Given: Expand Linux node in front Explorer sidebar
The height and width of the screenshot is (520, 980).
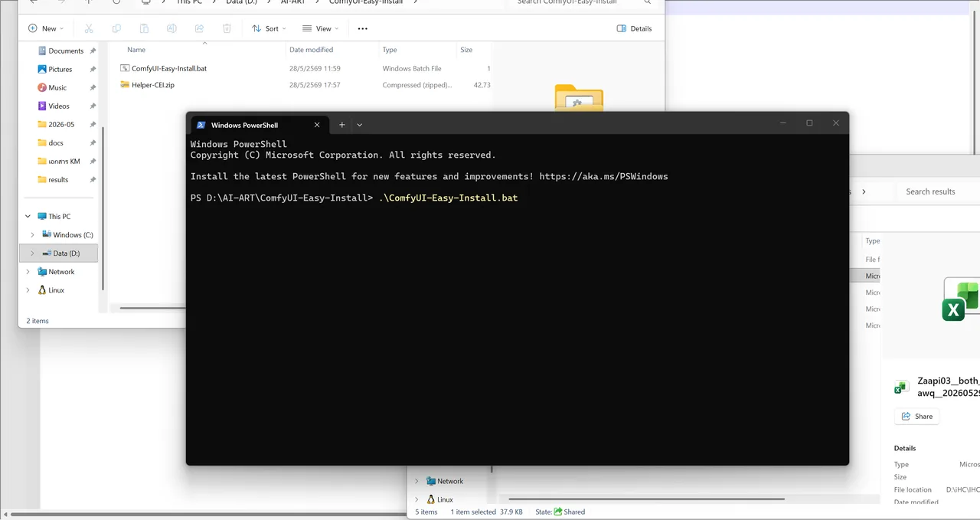Looking at the screenshot, I should [28, 290].
